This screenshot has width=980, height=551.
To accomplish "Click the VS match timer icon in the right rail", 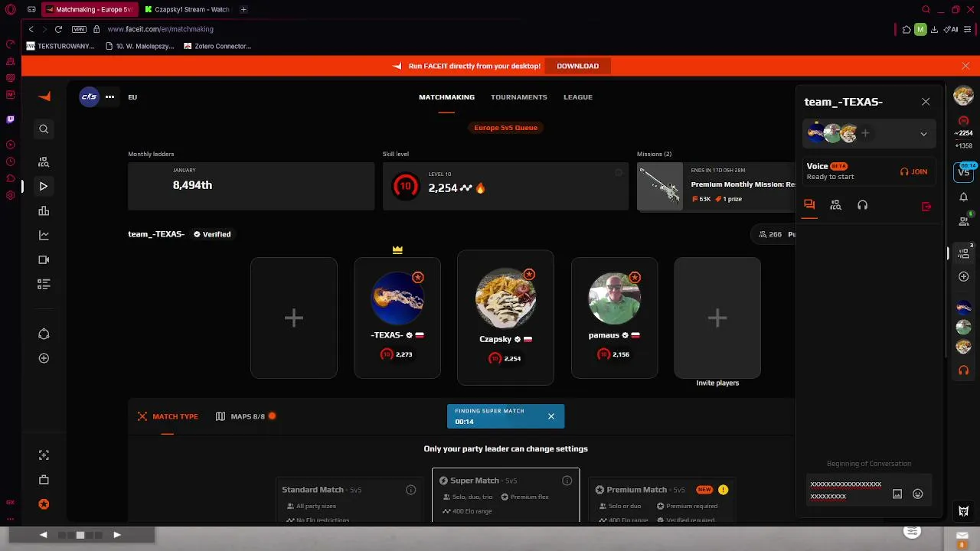I will (x=965, y=171).
